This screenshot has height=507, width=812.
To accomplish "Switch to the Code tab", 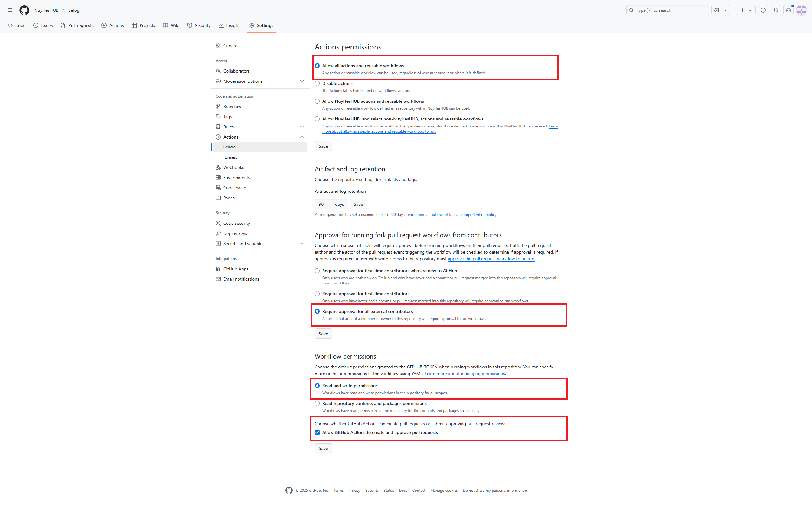I will click(x=16, y=25).
